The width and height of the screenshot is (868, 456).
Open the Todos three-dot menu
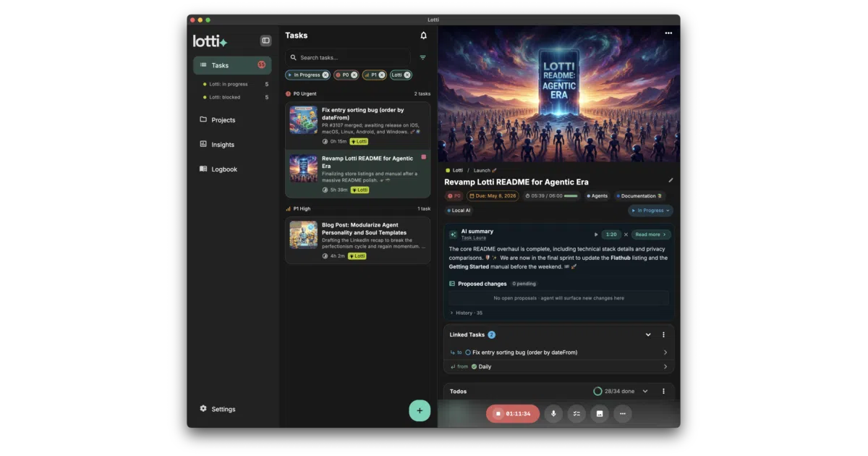[663, 392]
